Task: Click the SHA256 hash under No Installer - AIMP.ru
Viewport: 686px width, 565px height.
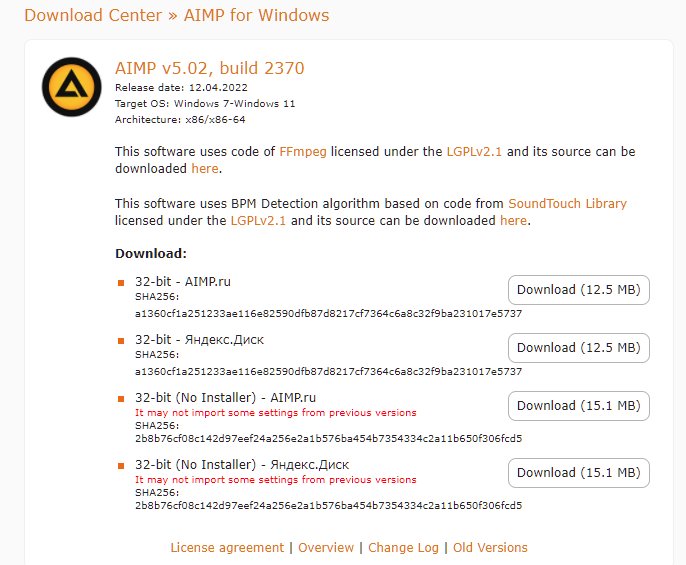Action: point(329,439)
